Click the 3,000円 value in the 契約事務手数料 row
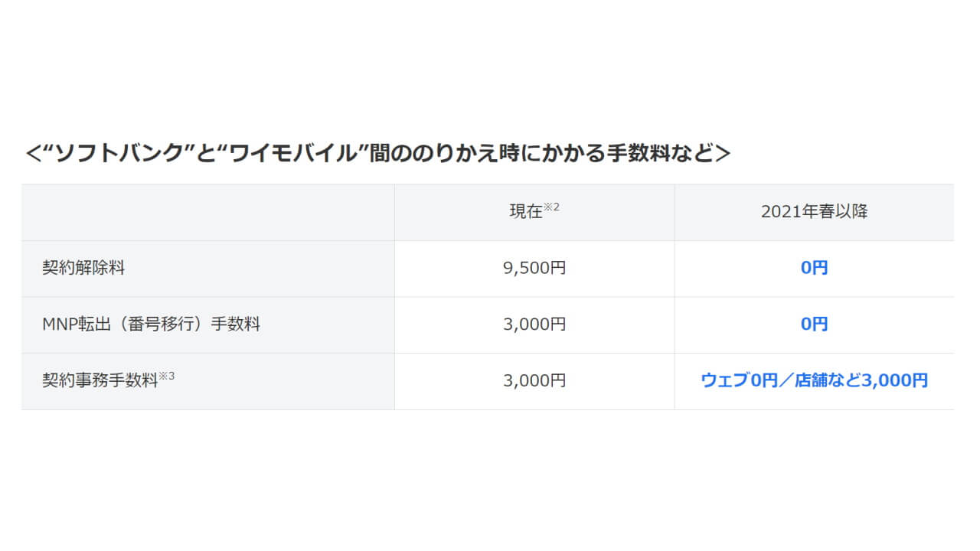Image resolution: width=980 pixels, height=551 pixels. 534,380
